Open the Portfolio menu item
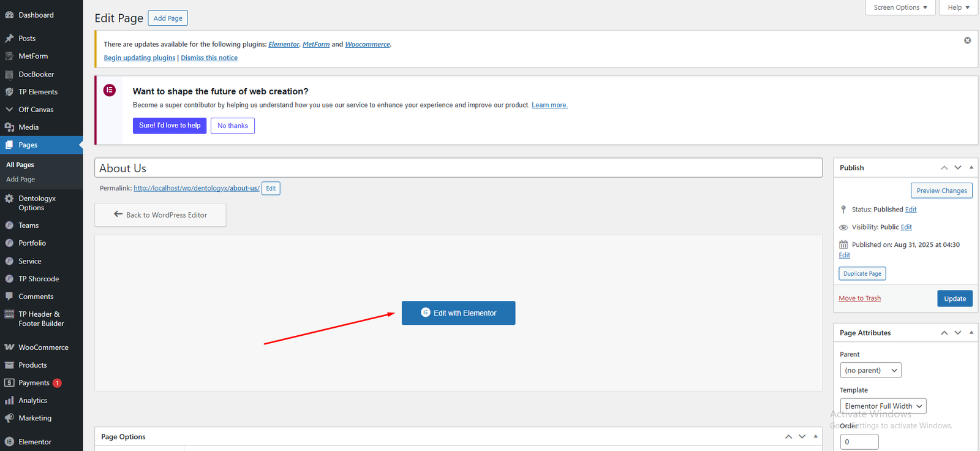 coord(32,243)
